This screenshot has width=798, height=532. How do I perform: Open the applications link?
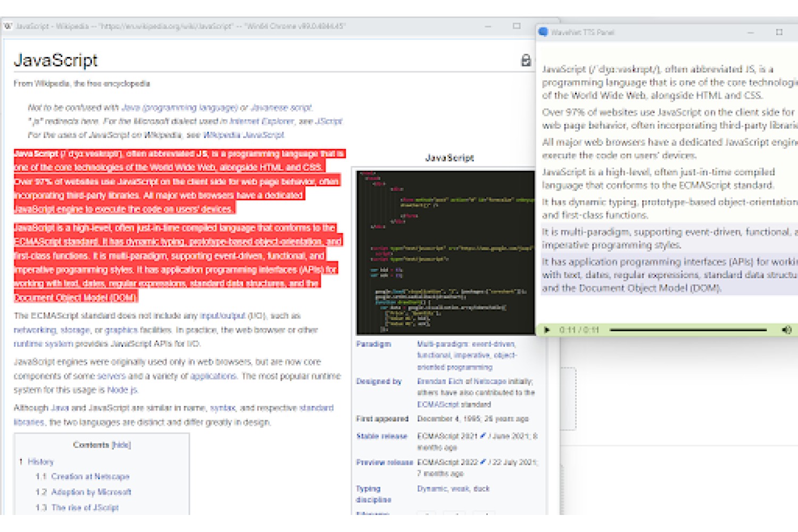[x=213, y=376]
